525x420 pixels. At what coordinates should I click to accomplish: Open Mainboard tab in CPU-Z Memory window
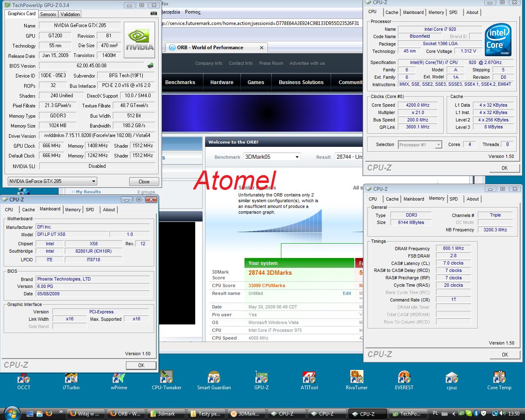click(413, 199)
